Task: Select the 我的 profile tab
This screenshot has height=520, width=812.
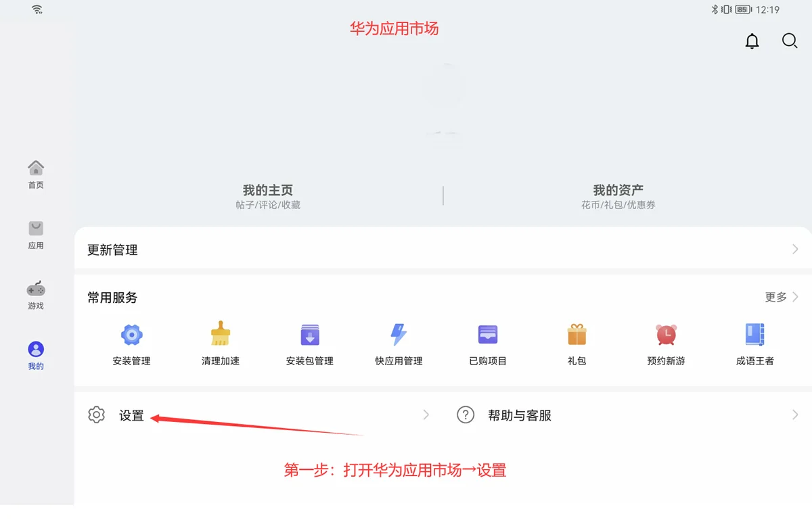Action: [x=36, y=356]
